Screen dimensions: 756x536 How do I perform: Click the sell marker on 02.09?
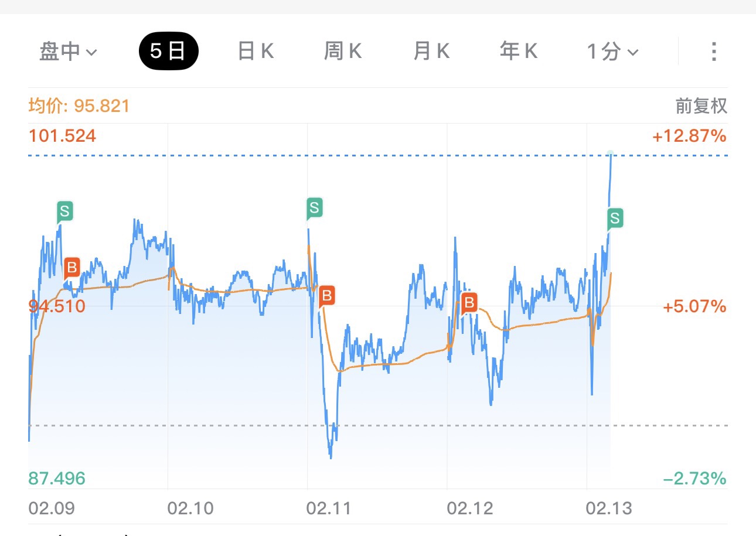tap(65, 211)
